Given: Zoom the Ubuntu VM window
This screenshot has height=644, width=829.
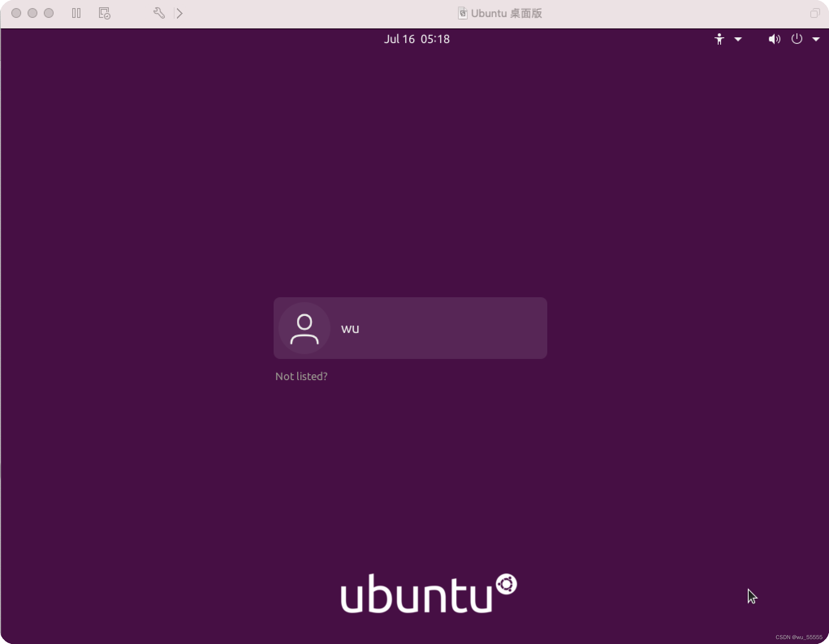Looking at the screenshot, I should [49, 13].
